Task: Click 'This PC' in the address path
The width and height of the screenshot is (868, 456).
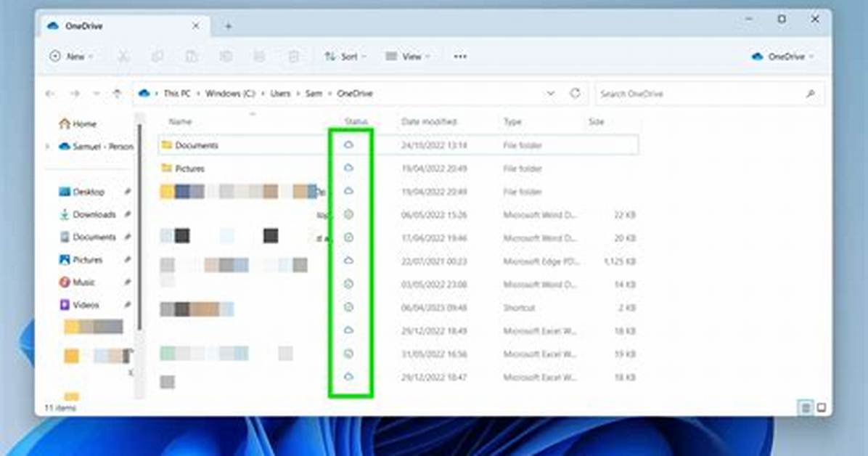Action: pyautogui.click(x=176, y=94)
